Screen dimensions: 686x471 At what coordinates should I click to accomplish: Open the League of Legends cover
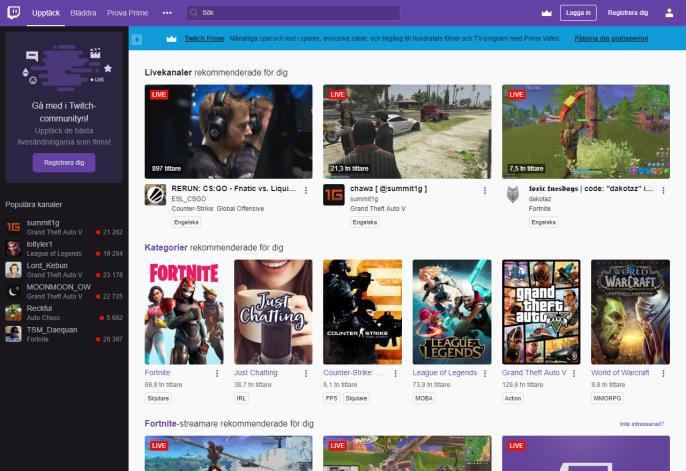click(x=452, y=312)
